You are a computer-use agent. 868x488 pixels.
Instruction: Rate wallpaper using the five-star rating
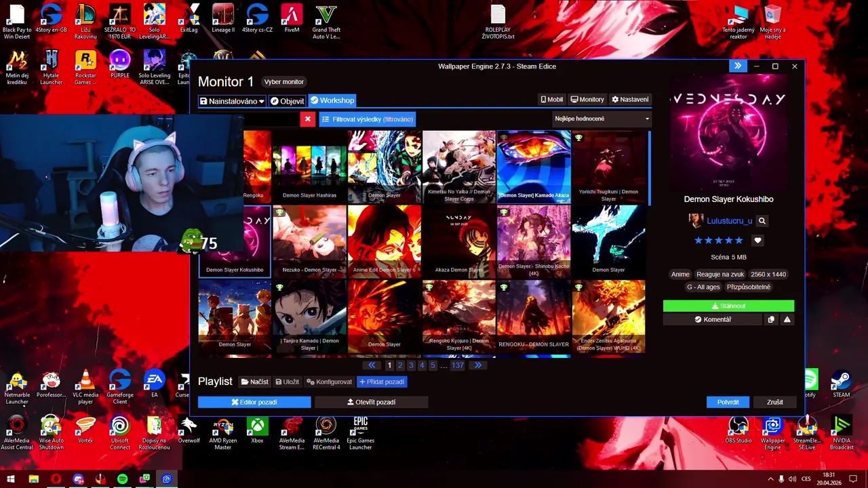[x=719, y=240]
